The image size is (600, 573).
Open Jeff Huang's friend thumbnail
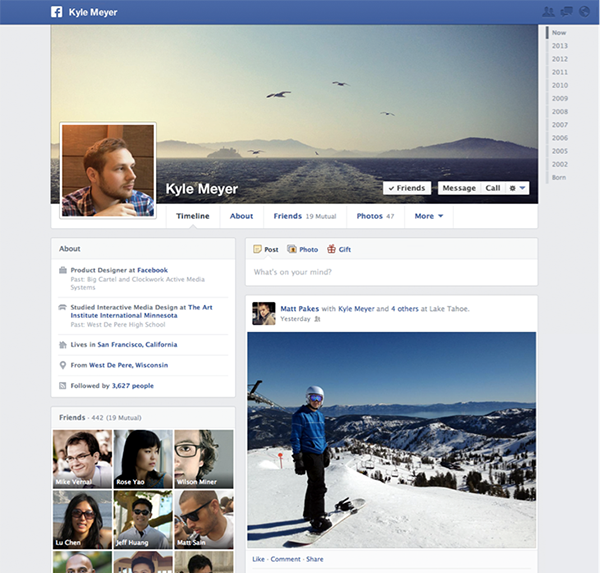143,519
